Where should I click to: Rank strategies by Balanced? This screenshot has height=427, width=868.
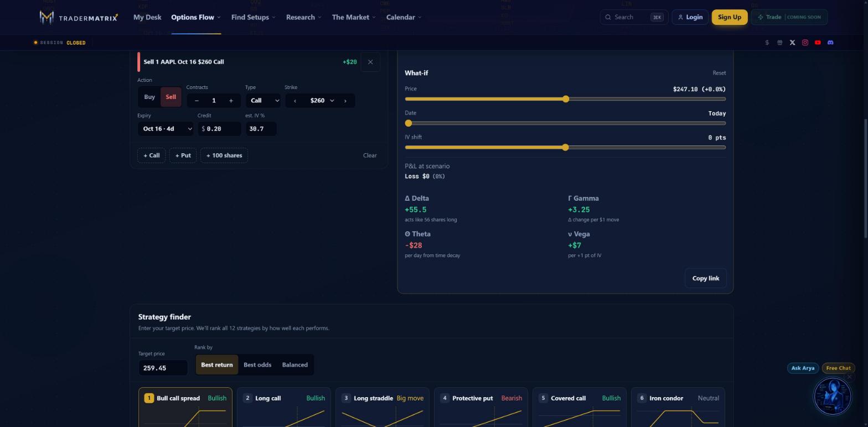(x=294, y=365)
